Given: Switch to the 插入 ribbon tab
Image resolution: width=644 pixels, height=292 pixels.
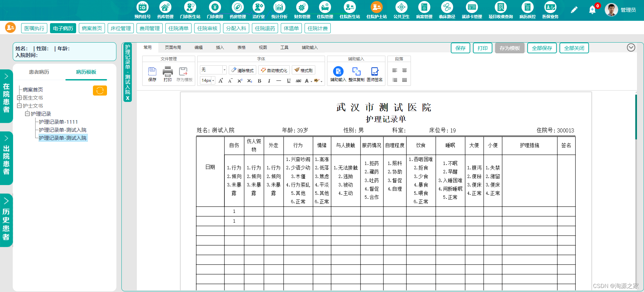Looking at the screenshot, I should (220, 48).
